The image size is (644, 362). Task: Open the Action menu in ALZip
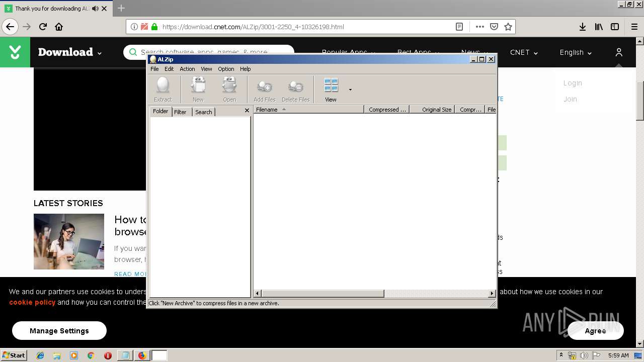(187, 69)
